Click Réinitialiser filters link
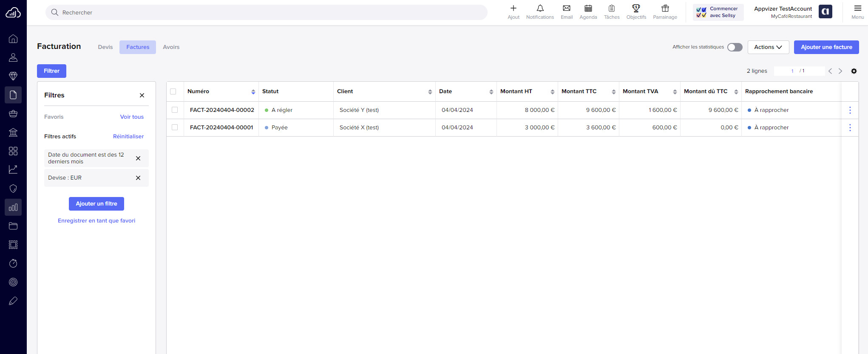The width and height of the screenshot is (868, 354). point(128,137)
